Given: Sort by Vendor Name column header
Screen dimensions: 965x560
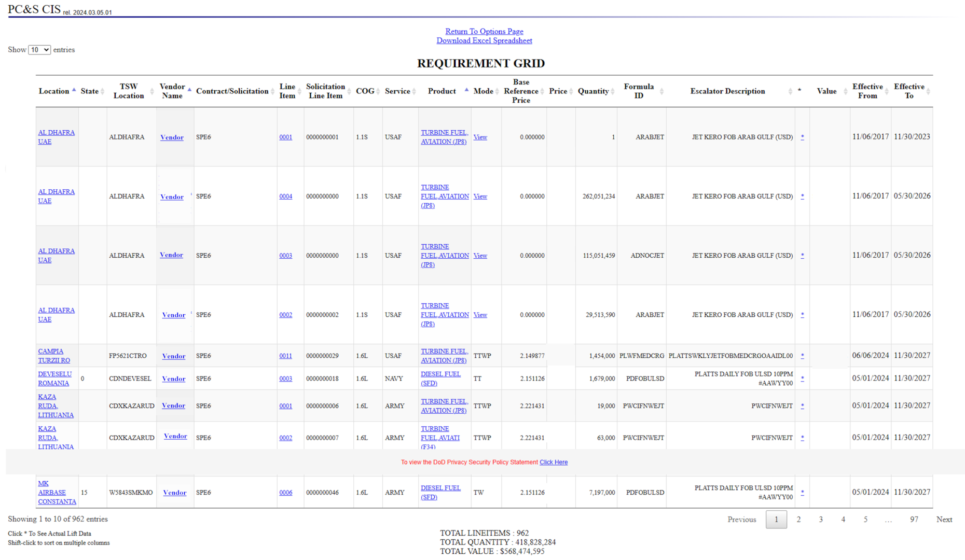Looking at the screenshot, I should 175,91.
